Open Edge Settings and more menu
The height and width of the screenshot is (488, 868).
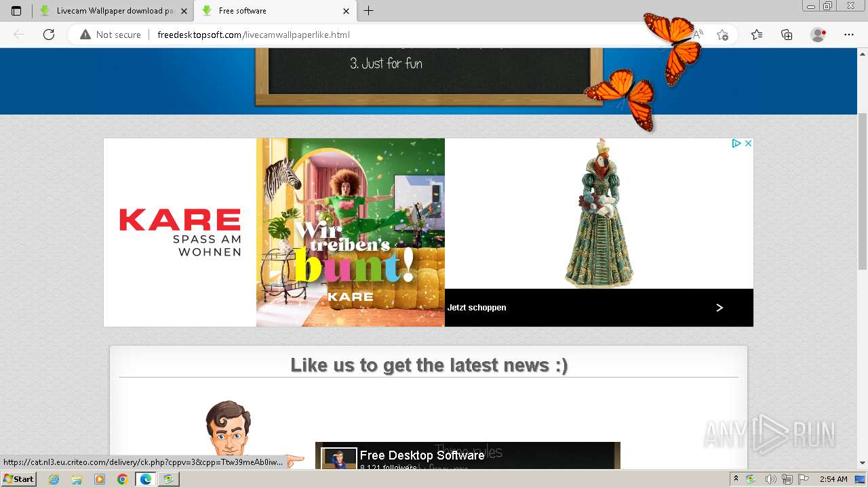848,35
